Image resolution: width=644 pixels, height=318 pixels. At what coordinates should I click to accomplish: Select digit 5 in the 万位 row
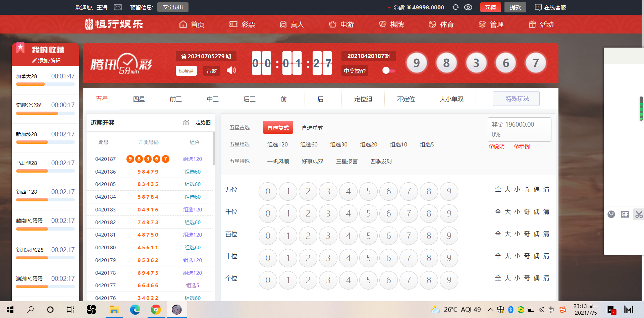pyautogui.click(x=368, y=191)
